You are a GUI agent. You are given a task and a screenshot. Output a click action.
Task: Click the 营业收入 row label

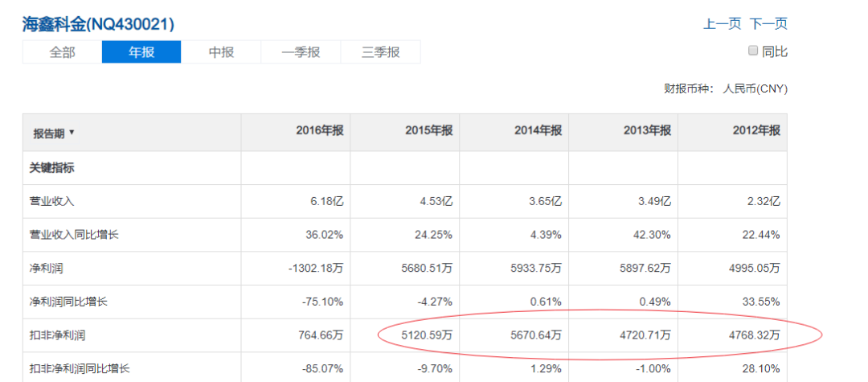coord(51,202)
